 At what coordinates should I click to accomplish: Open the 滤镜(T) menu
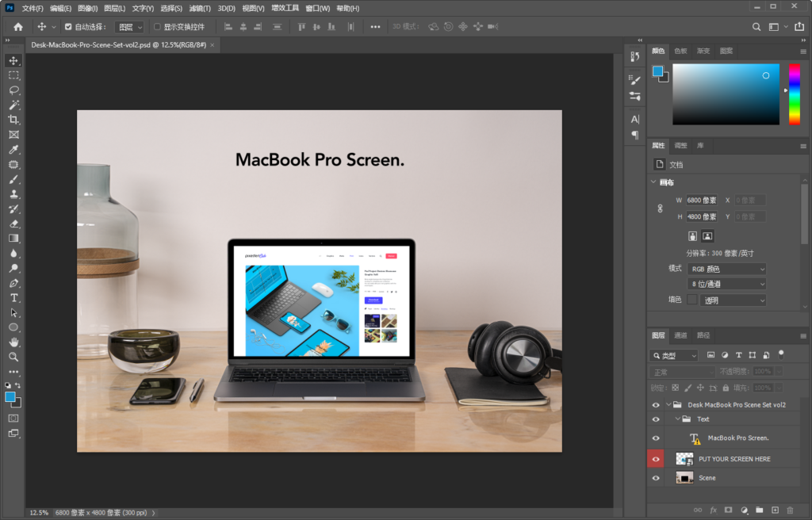tap(199, 8)
